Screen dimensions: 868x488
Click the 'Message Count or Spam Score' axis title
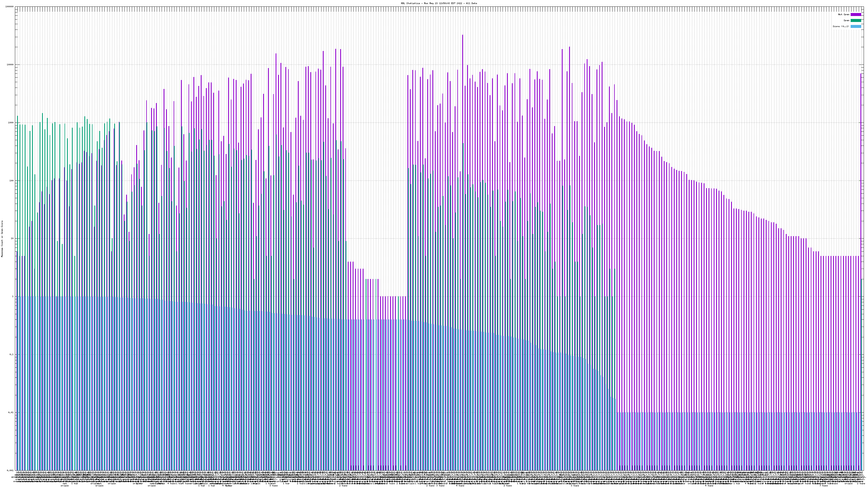[2, 239]
